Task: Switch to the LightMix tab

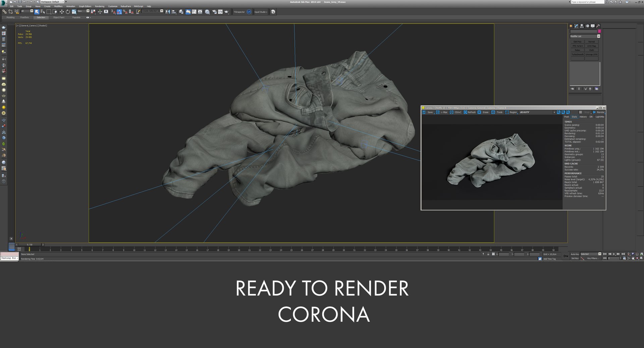Action: pyautogui.click(x=600, y=117)
